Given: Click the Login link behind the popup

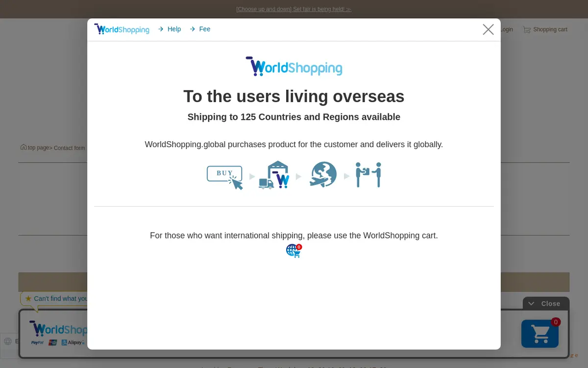Looking at the screenshot, I should [x=507, y=29].
